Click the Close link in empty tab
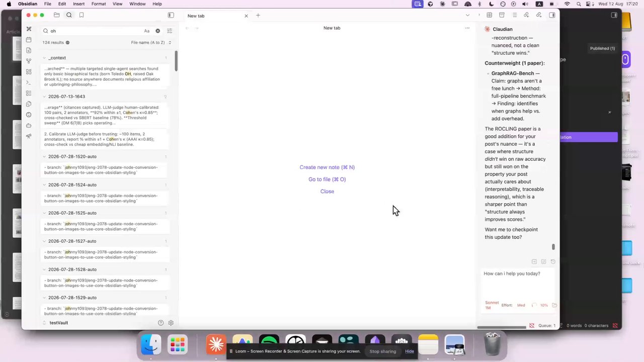The height and width of the screenshot is (362, 644). 327,192
